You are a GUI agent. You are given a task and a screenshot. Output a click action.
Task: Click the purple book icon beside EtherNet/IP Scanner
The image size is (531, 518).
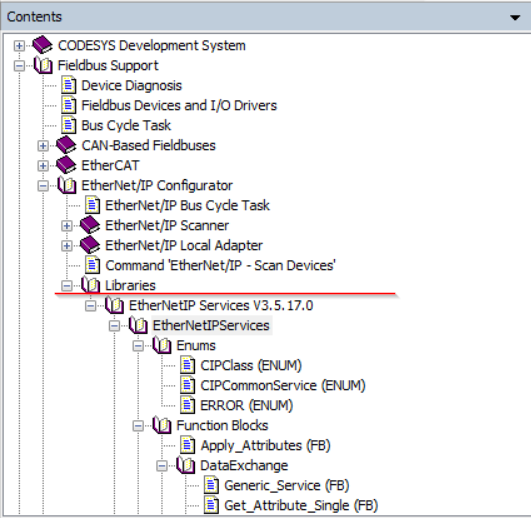pos(90,225)
